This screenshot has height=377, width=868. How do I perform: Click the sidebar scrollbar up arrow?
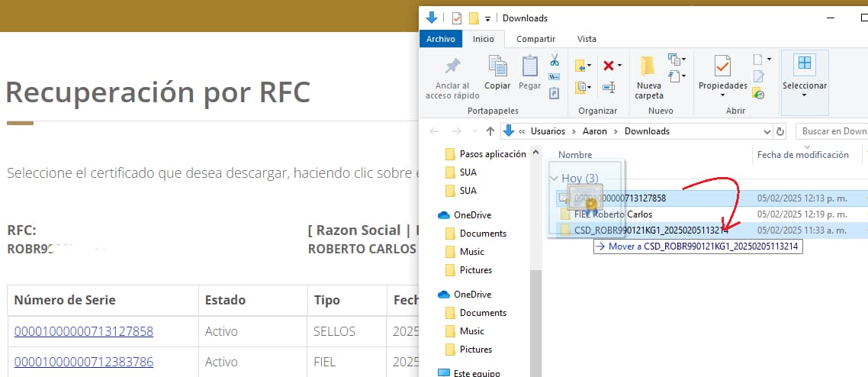pyautogui.click(x=535, y=152)
